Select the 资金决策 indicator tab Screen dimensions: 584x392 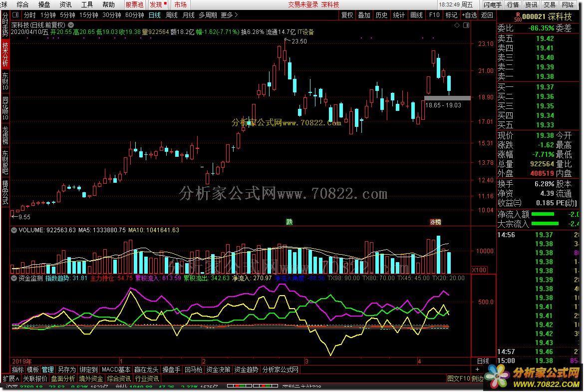(x=218, y=370)
